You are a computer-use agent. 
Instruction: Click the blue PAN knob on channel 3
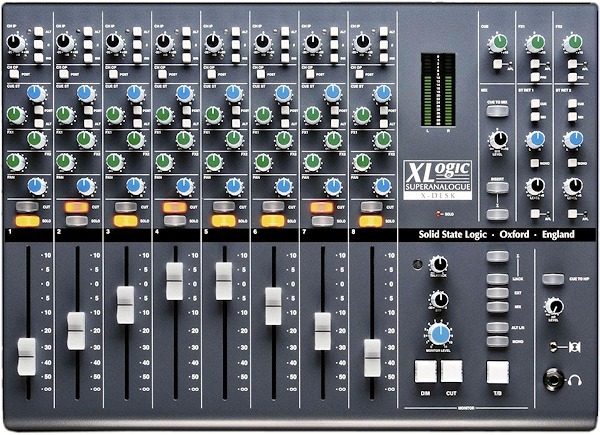(x=134, y=185)
